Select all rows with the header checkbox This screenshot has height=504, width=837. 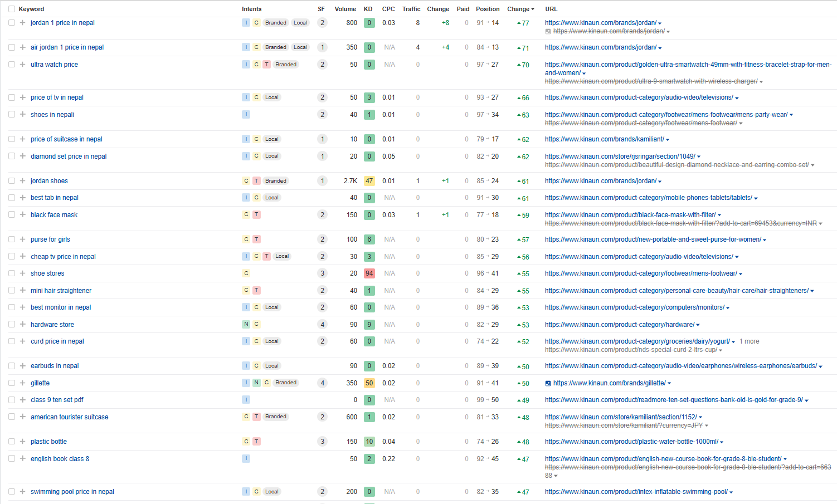tap(12, 9)
